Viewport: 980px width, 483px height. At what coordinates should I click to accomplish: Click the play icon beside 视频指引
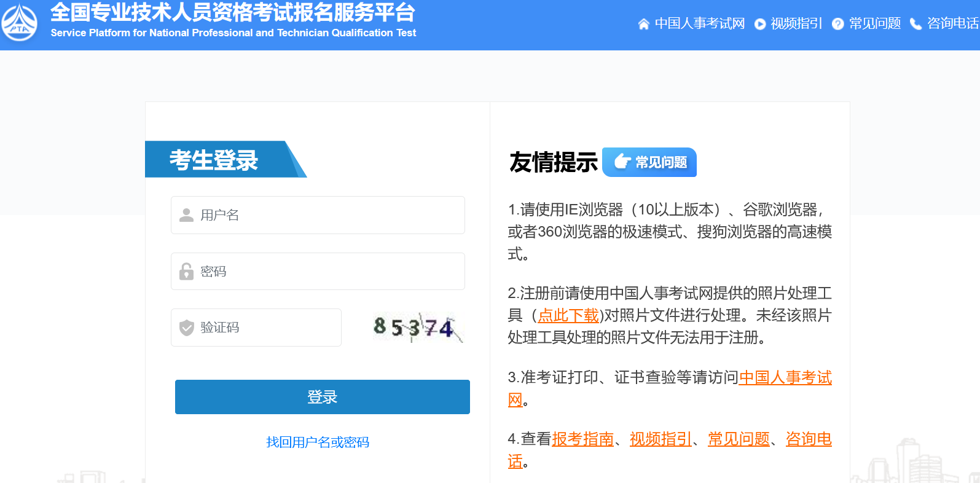(760, 24)
